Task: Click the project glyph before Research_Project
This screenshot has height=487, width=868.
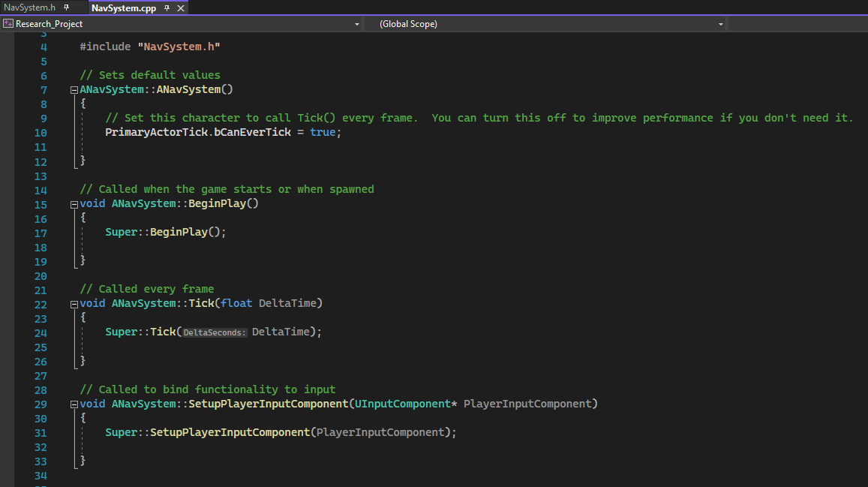Action: pos(8,23)
